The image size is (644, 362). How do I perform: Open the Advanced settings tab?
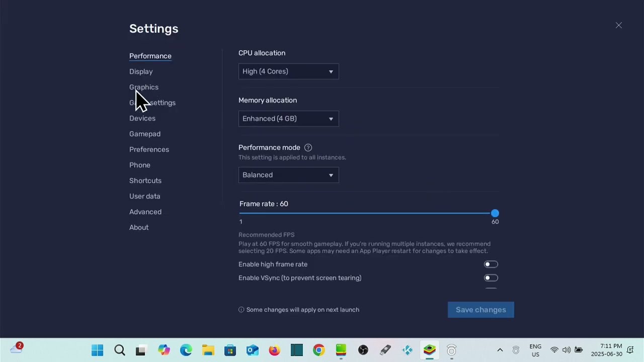coord(145,212)
